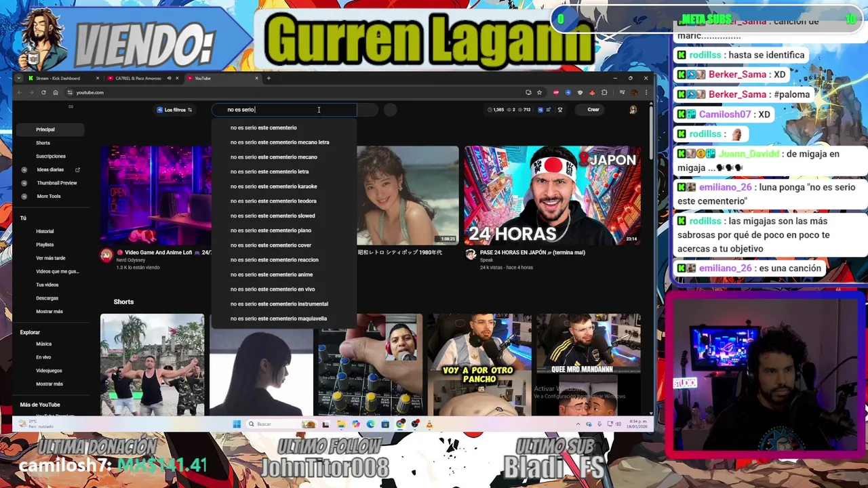Open 24 HORAS EN JAPÓN video thumbnail
Screen dimensions: 868x488
pyautogui.click(x=552, y=195)
